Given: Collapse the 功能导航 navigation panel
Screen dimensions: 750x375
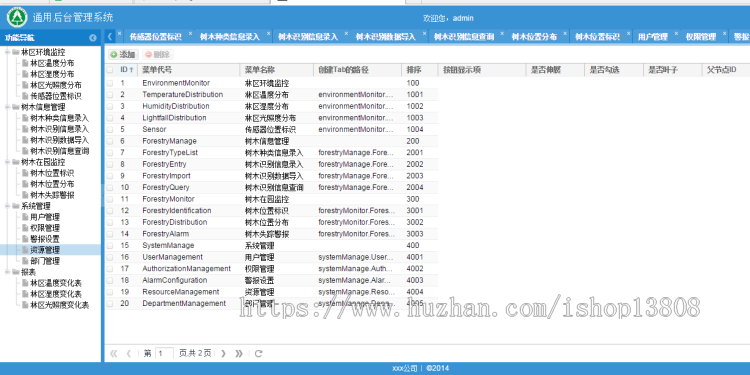Looking at the screenshot, I should [x=93, y=38].
